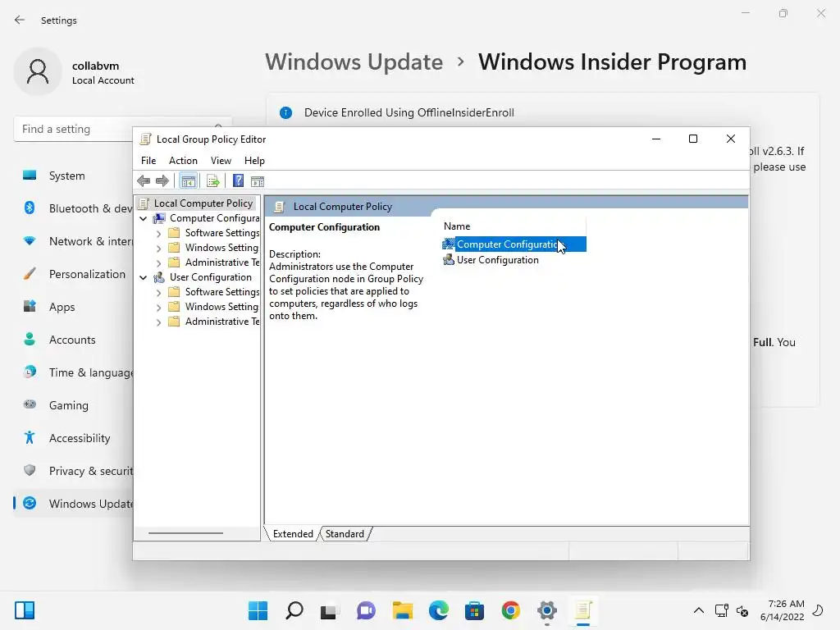Screen dimensions: 840x630
Task: Expand Windows Settings under User Configuration
Action: pos(158,308)
